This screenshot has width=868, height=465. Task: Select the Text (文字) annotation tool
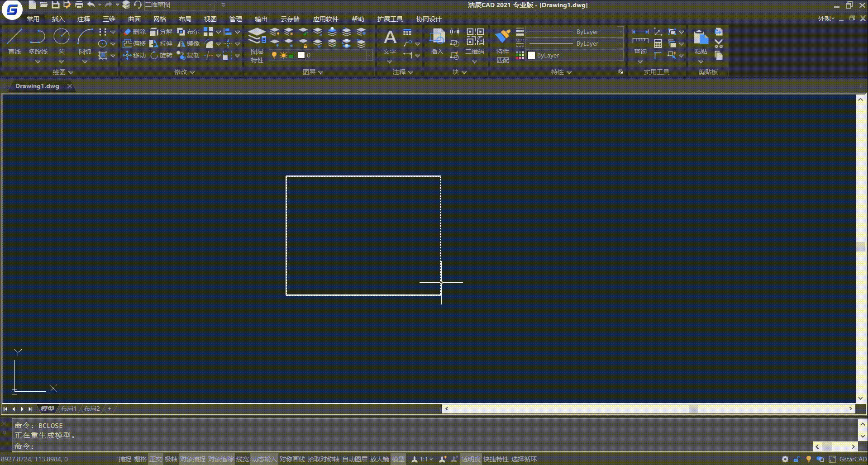click(390, 42)
